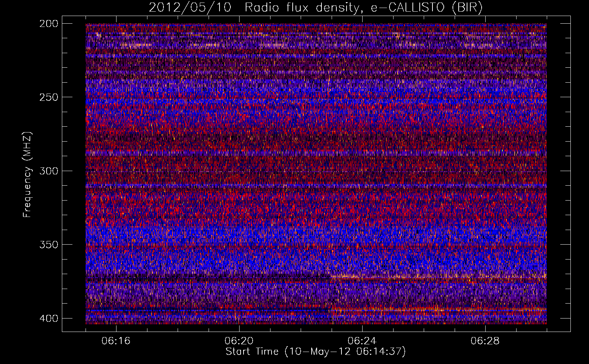
Task: Click the 06:20 time tick label
Action: [239, 341]
